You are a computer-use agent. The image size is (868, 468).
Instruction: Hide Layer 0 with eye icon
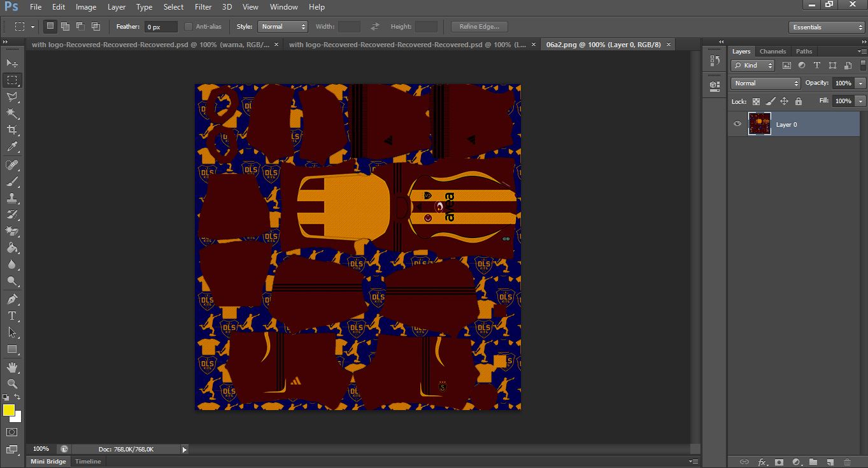tap(737, 124)
